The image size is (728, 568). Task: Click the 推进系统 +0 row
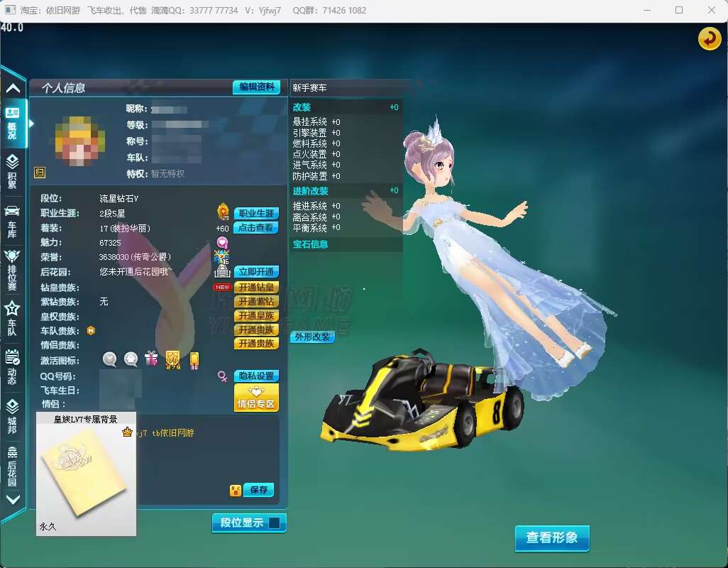click(x=316, y=206)
